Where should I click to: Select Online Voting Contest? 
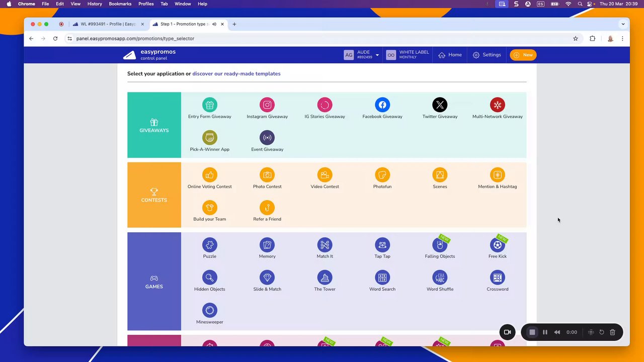point(210,179)
